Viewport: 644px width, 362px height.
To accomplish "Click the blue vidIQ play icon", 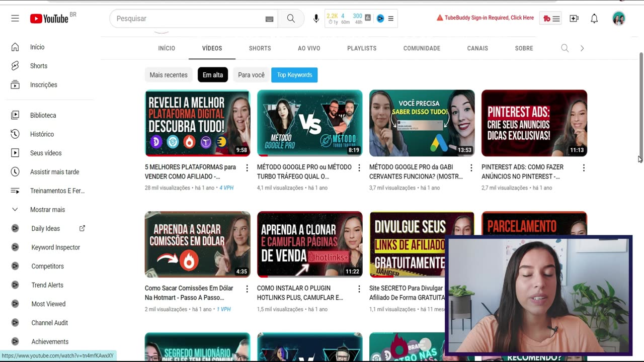I will coord(380,19).
